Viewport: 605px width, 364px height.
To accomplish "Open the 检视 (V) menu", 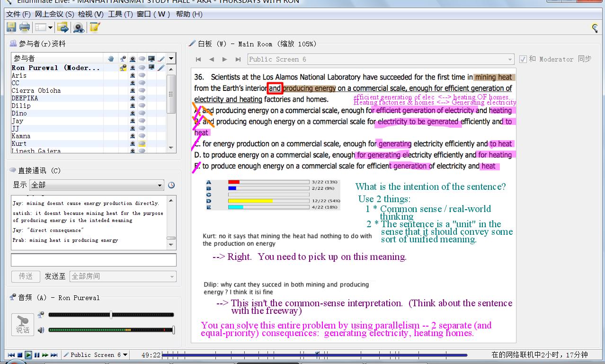I will pos(91,14).
